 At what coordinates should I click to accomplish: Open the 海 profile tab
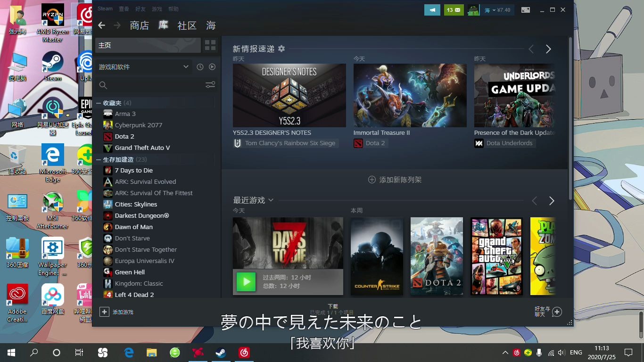tap(211, 25)
